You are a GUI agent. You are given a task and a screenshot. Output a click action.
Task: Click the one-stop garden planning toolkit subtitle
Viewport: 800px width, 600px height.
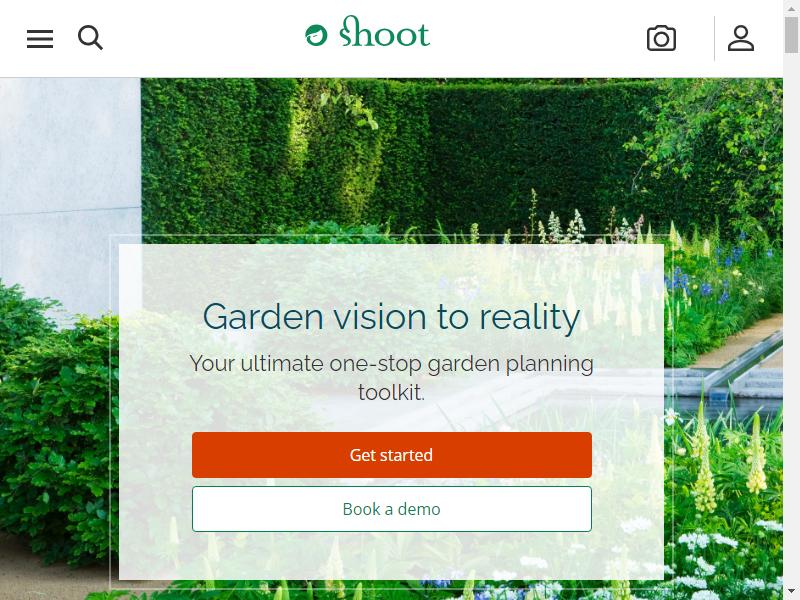391,378
